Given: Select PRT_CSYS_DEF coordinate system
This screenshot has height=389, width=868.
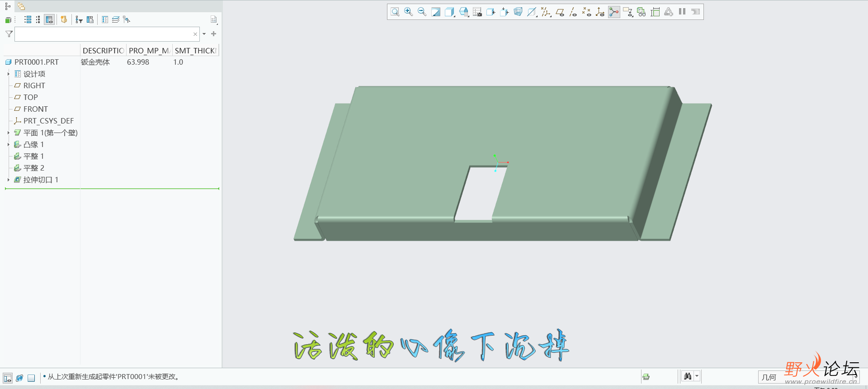Looking at the screenshot, I should click(48, 121).
